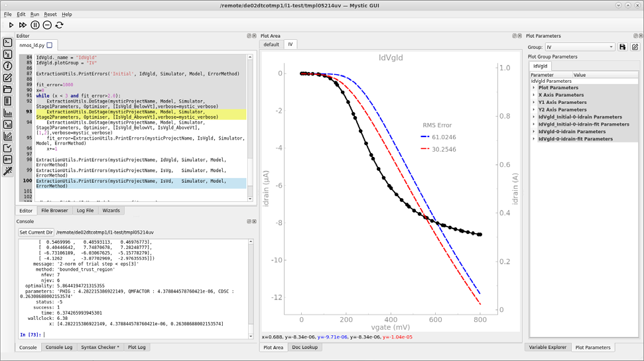Viewport: 644px width, 361px height.
Task: Click the console input prompt line
Action: [133, 335]
